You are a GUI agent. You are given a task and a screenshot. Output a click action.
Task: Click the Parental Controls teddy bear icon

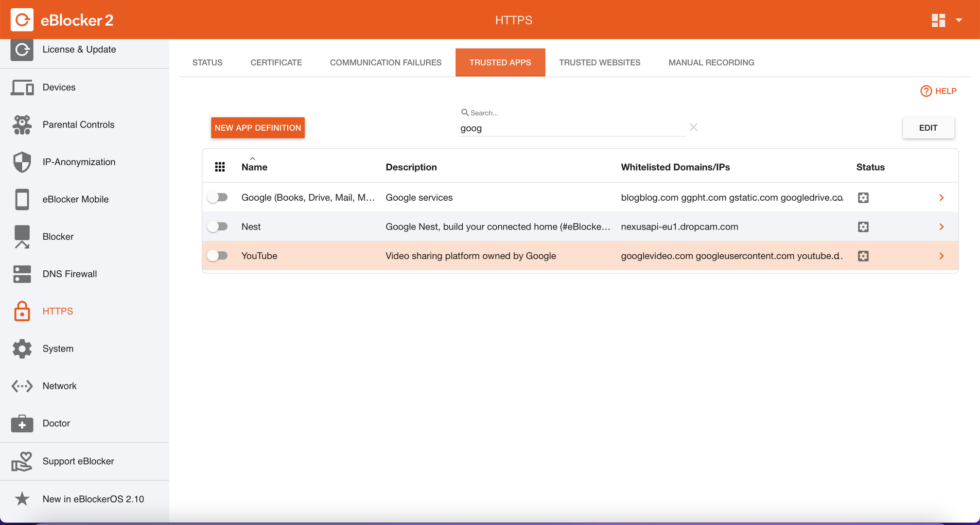(22, 125)
